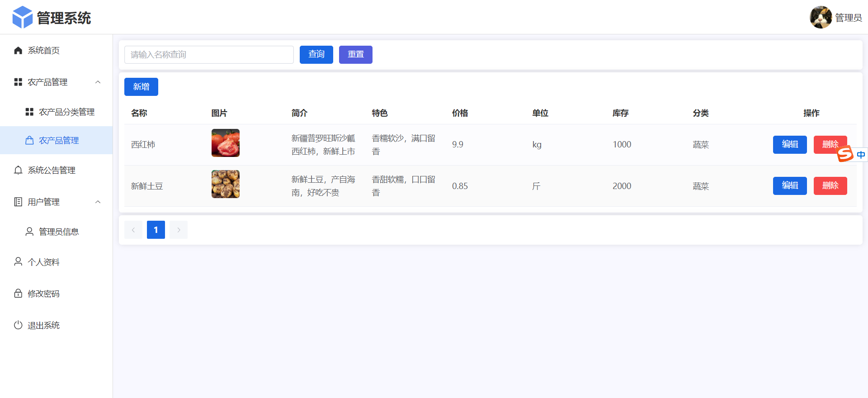The height and width of the screenshot is (398, 868).
Task: Delete the 新鲜土豆 row with 删除
Action: tap(830, 186)
